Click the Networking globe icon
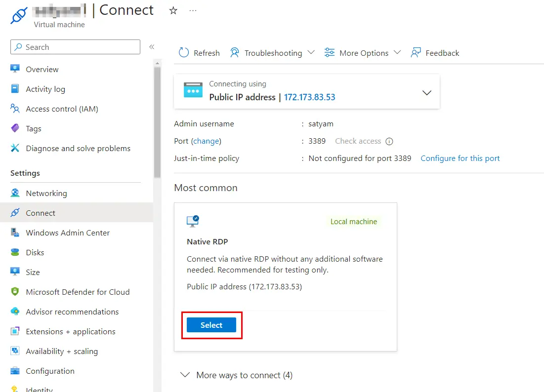Image resolution: width=544 pixels, height=392 pixels. pos(15,193)
